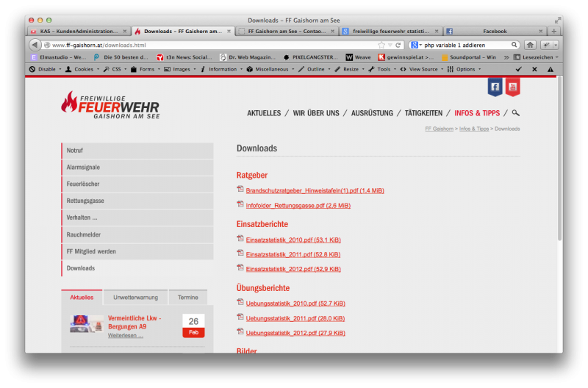The image size is (588, 388).
Task: Click the X error icon in developer toolbar
Action: click(x=534, y=69)
